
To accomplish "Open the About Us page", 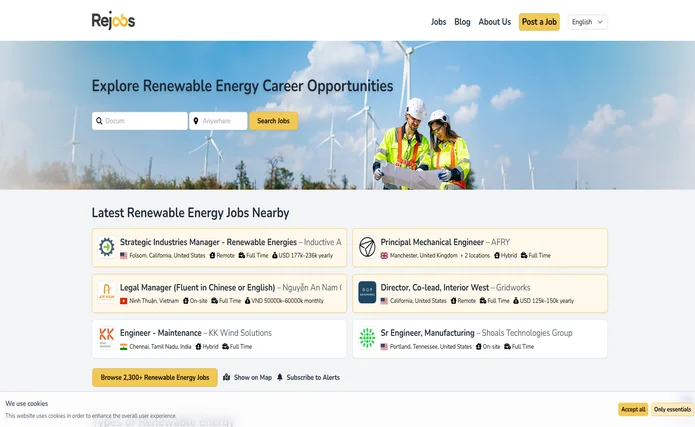I will pos(494,22).
